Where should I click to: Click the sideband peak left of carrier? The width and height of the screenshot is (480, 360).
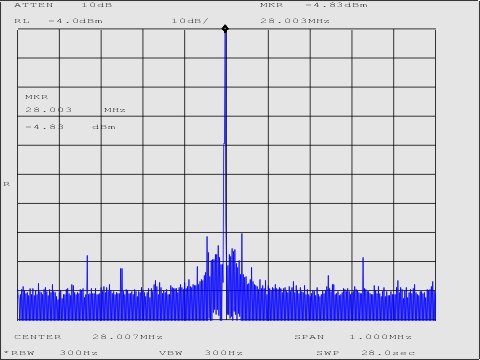[x=207, y=237]
